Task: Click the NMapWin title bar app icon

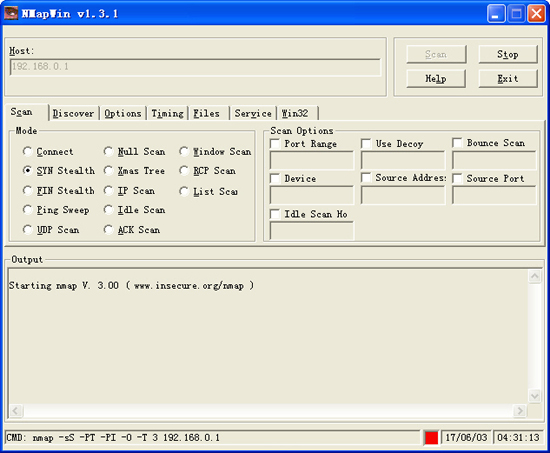Action: point(11,13)
